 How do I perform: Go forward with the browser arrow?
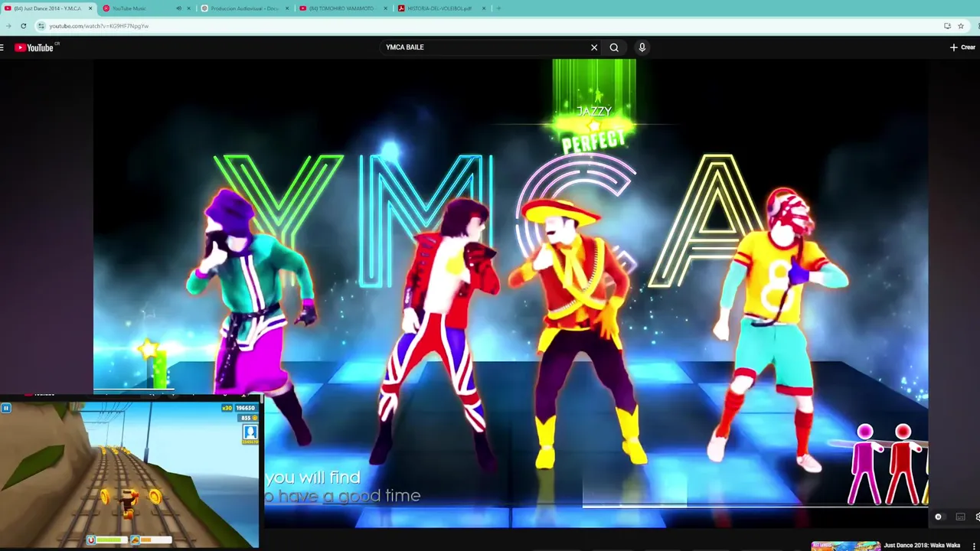click(x=8, y=26)
